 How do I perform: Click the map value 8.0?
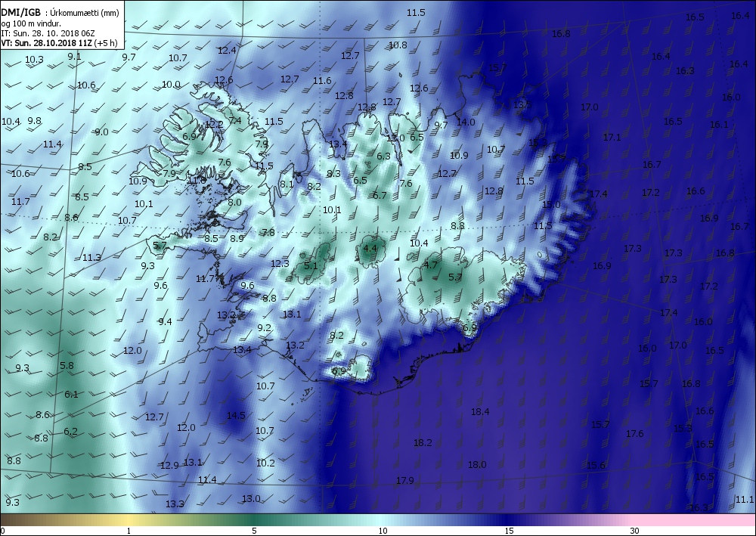[x=234, y=202]
